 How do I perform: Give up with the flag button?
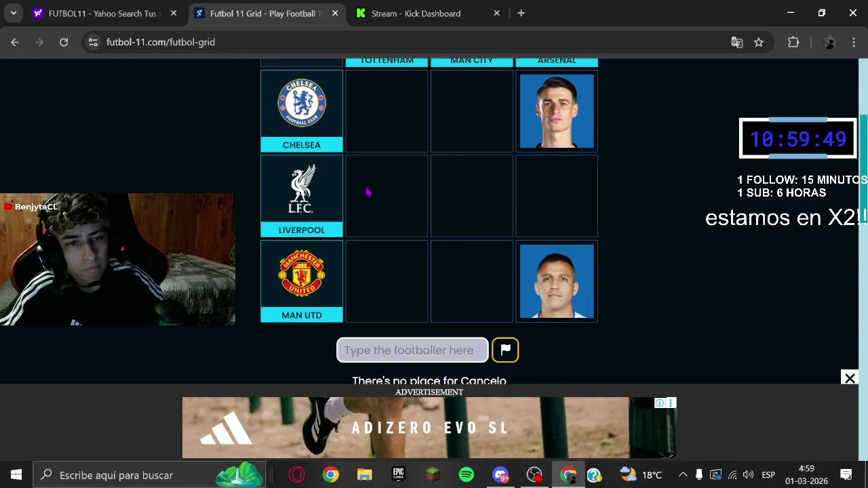pos(505,350)
